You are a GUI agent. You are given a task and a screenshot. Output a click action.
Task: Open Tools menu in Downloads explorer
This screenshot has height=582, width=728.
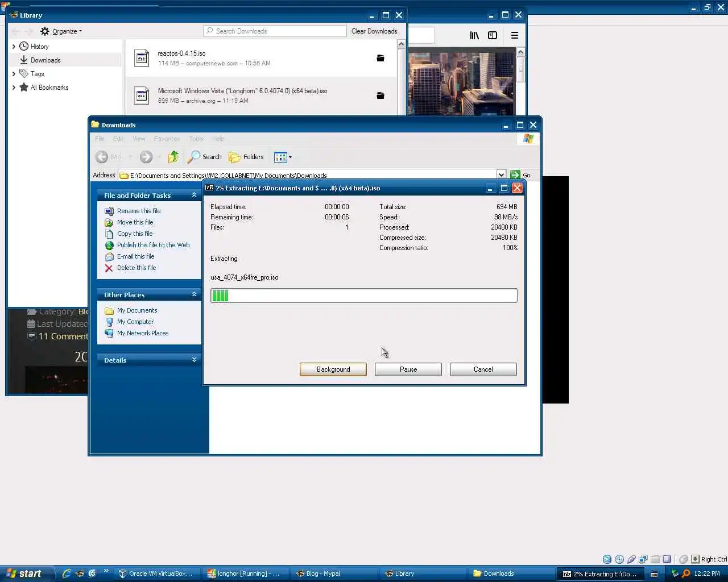click(196, 139)
